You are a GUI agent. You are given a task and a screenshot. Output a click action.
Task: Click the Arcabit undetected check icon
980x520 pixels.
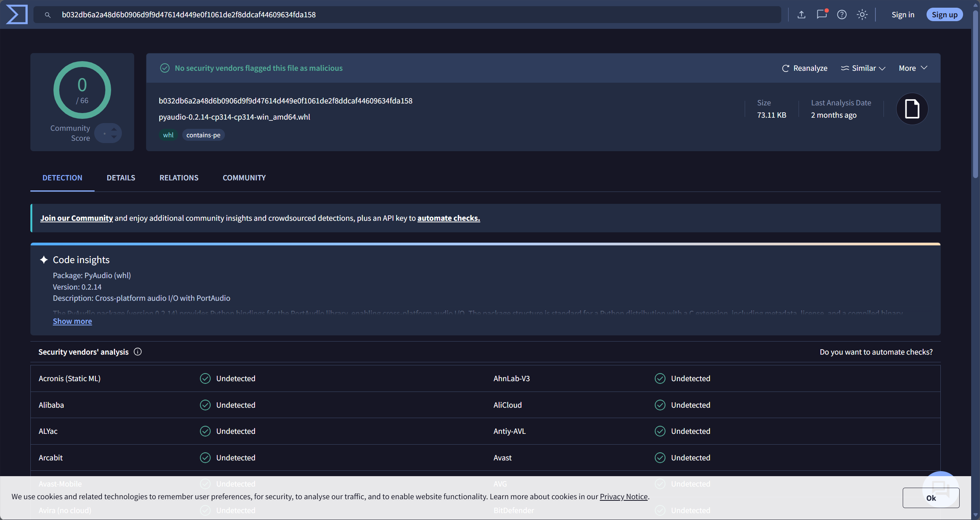coord(205,458)
